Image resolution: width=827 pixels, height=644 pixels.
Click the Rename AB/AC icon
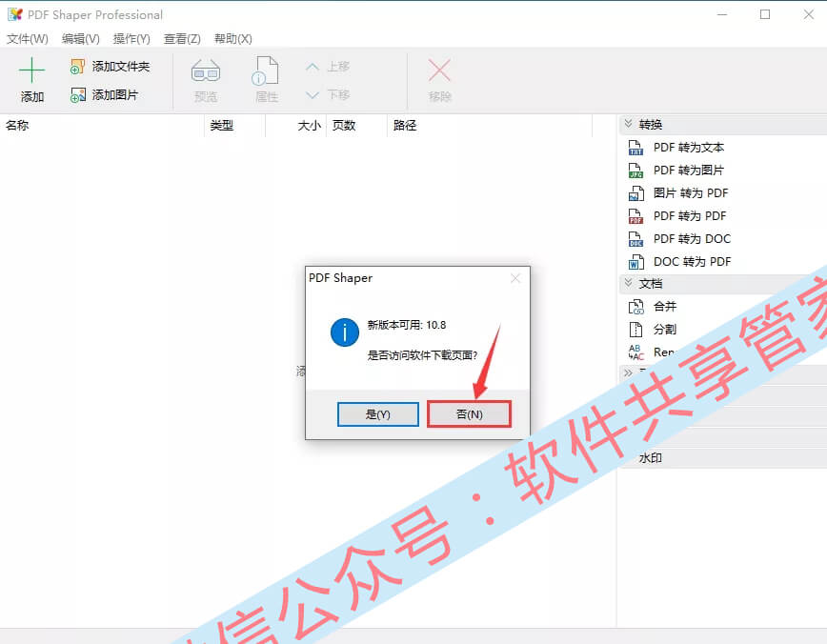coord(635,352)
